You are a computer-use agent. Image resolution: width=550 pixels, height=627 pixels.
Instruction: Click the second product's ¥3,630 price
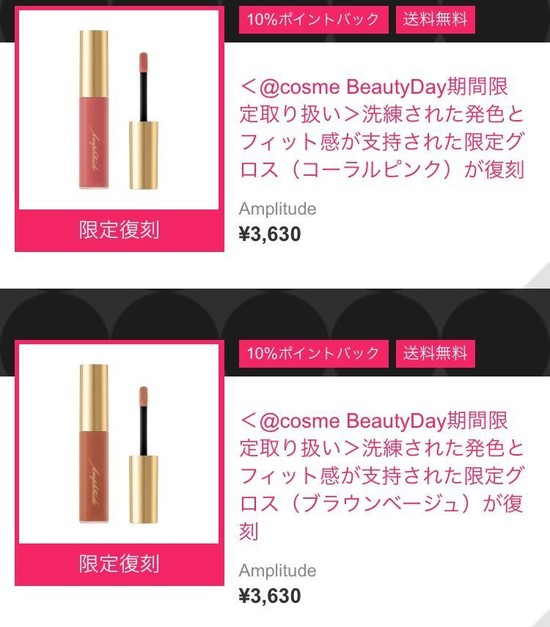[x=270, y=596]
